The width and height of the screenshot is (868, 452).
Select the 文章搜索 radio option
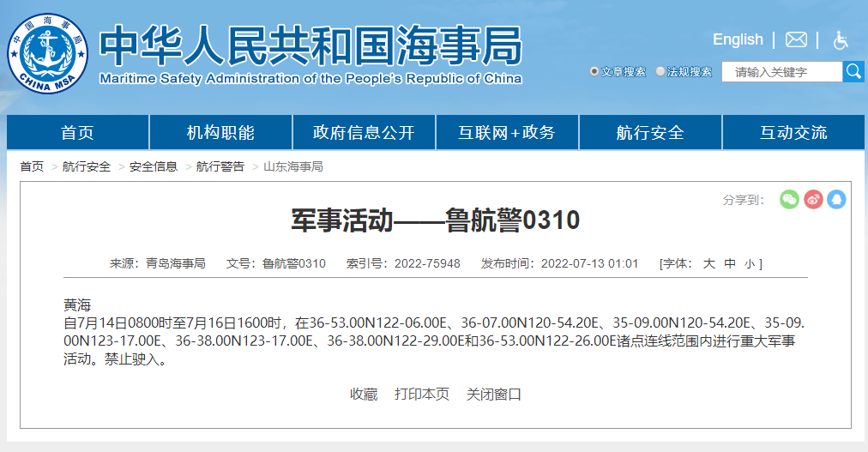tap(594, 71)
